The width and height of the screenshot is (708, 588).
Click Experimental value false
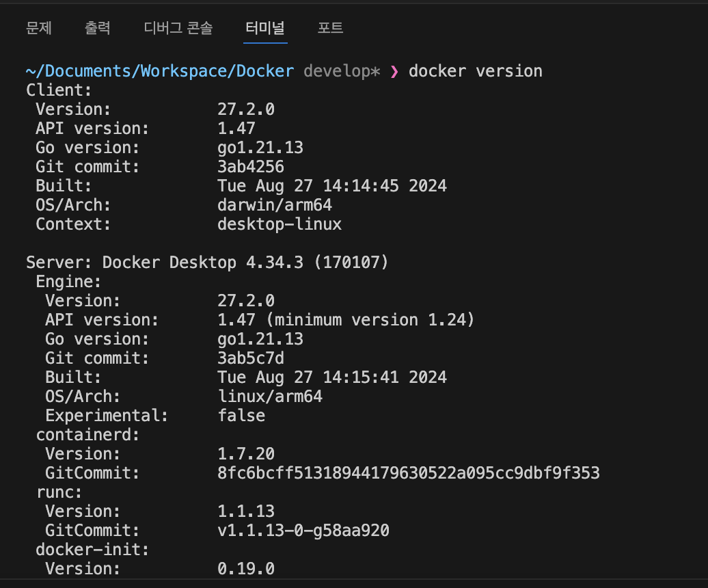click(241, 416)
